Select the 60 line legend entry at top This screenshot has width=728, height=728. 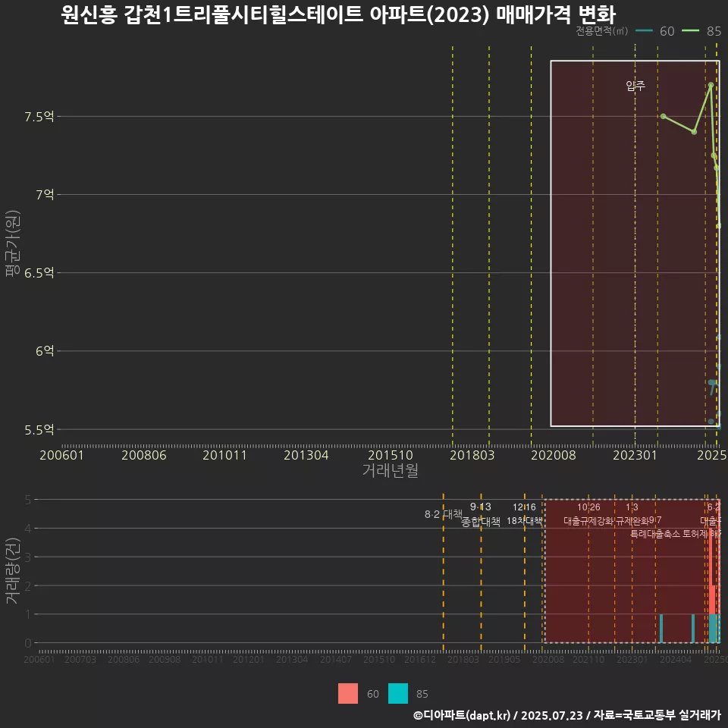(655, 31)
